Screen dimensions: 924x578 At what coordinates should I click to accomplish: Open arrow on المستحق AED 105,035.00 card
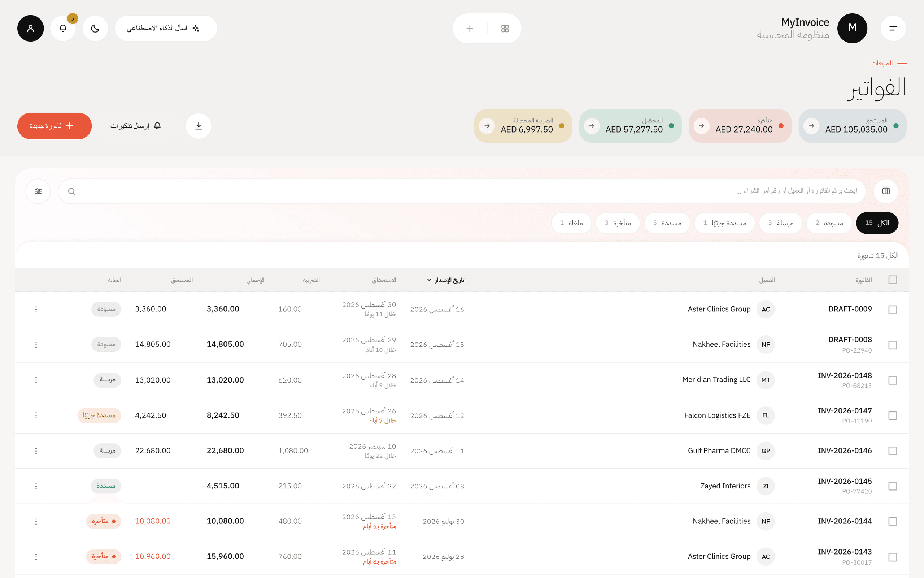click(811, 126)
